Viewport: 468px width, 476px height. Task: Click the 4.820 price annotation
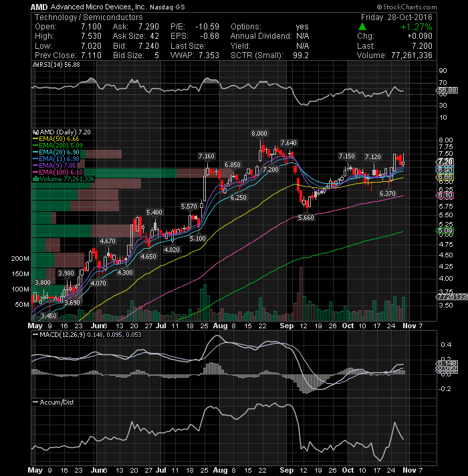coord(172,250)
